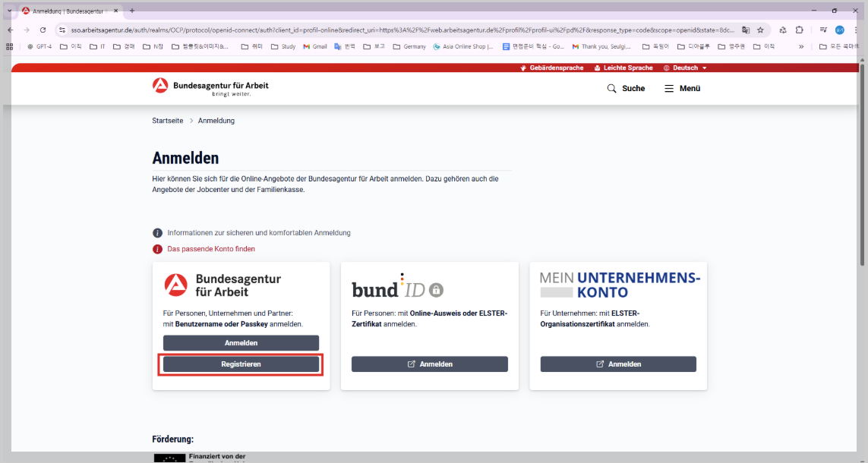Click Anmelden in the bund ID card
Screen dimensions: 868x463
point(430,364)
